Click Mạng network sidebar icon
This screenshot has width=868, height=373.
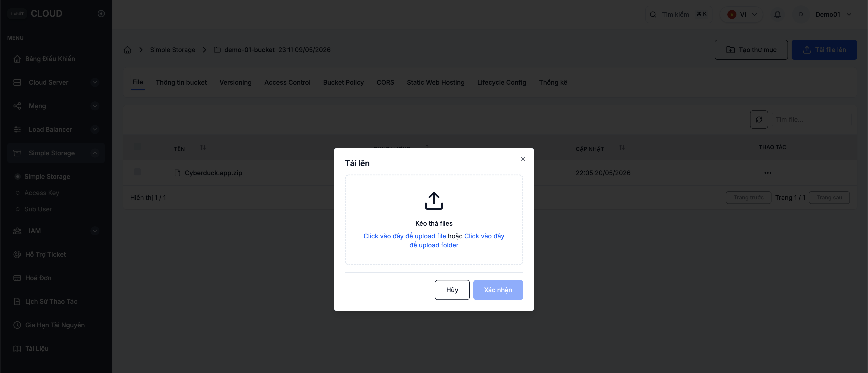pyautogui.click(x=17, y=106)
